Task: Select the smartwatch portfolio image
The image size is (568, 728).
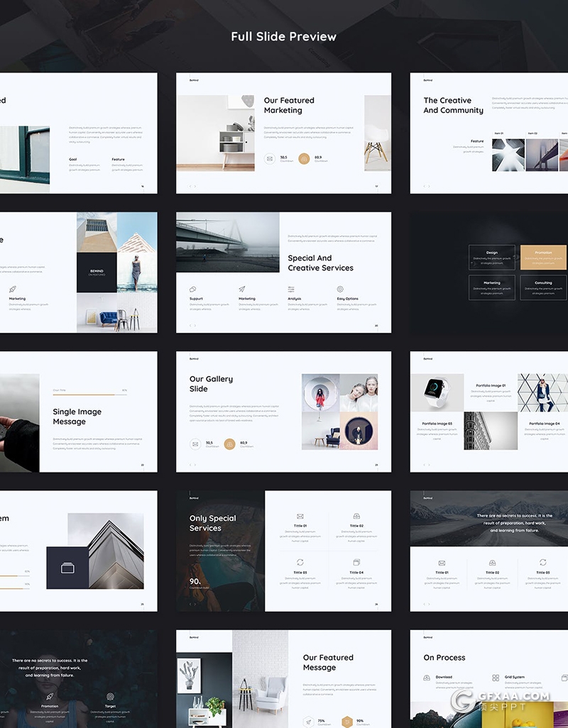Action: pyautogui.click(x=437, y=392)
